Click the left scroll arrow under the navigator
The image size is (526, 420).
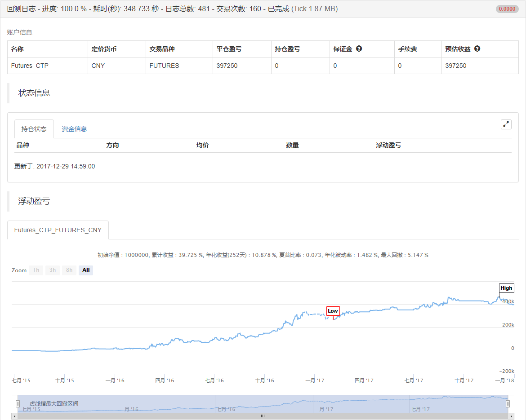(x=14, y=416)
